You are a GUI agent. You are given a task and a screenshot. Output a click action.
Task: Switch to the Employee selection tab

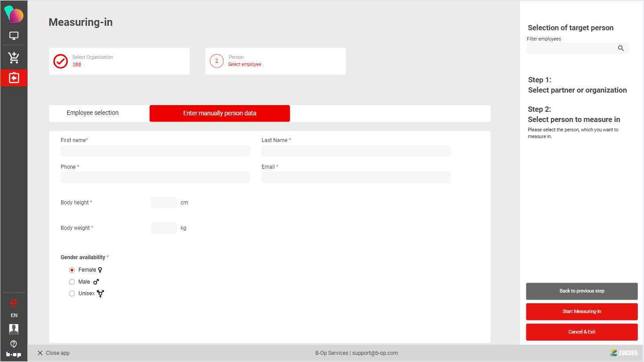click(x=93, y=113)
